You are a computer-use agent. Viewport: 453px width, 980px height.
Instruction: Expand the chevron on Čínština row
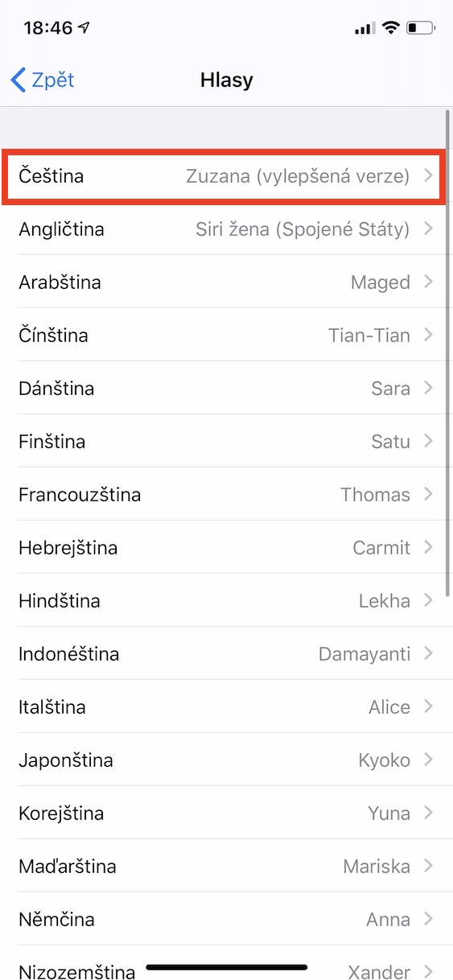(428, 335)
